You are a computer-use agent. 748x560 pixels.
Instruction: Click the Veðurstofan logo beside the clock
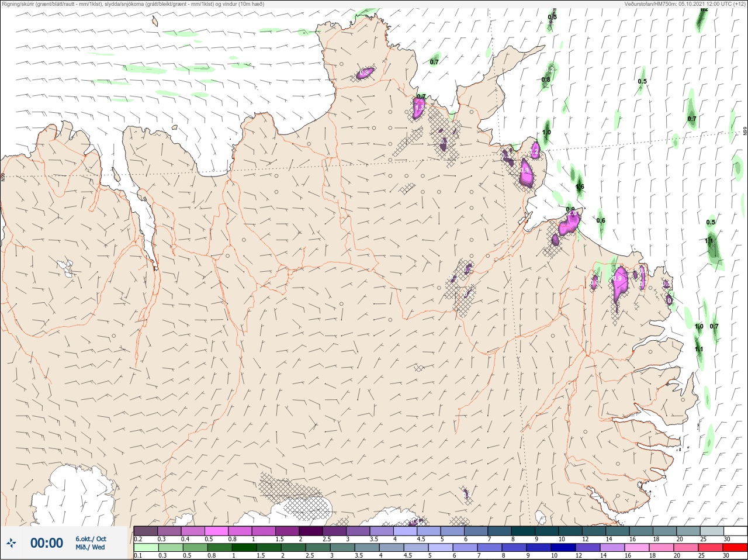11,543
